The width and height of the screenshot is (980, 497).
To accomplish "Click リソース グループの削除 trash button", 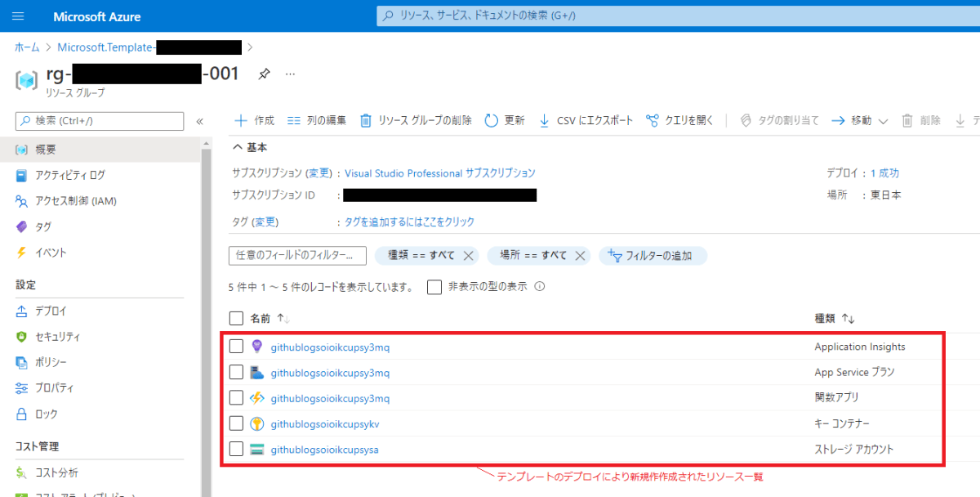I will [416, 120].
